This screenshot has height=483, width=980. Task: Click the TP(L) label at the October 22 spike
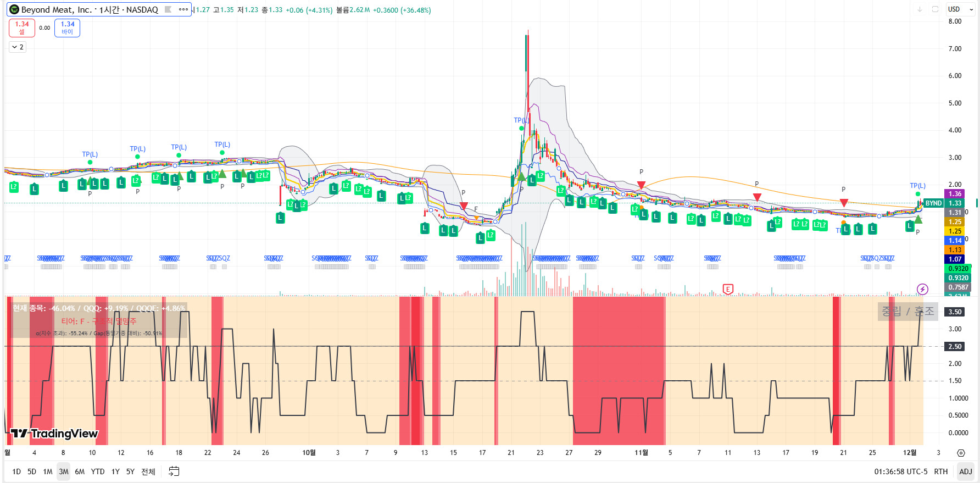[521, 120]
